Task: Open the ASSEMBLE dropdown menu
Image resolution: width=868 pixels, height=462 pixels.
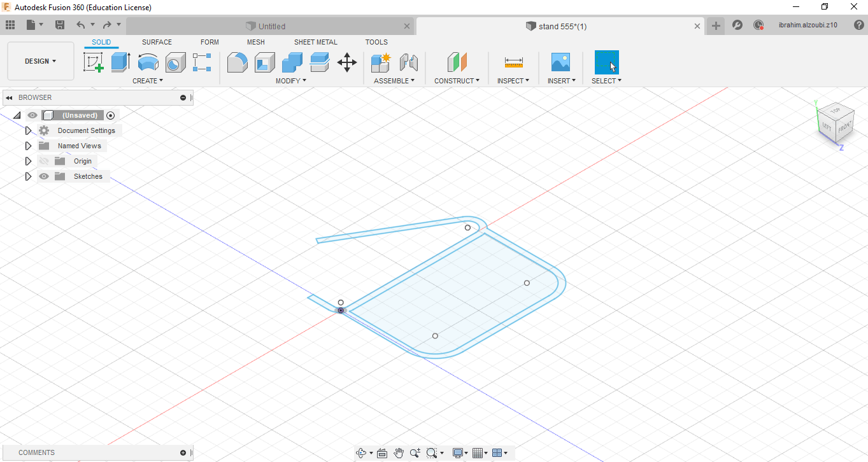Action: click(x=394, y=81)
